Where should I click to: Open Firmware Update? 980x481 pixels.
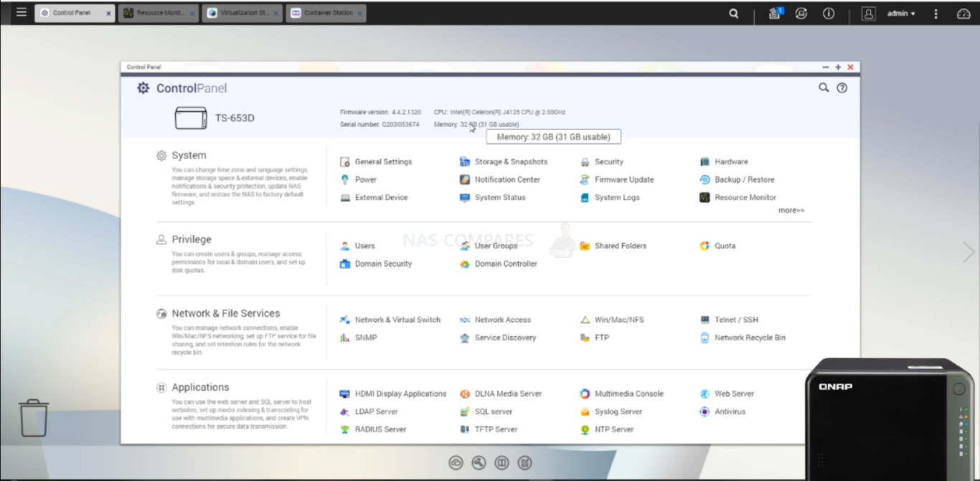pyautogui.click(x=617, y=180)
